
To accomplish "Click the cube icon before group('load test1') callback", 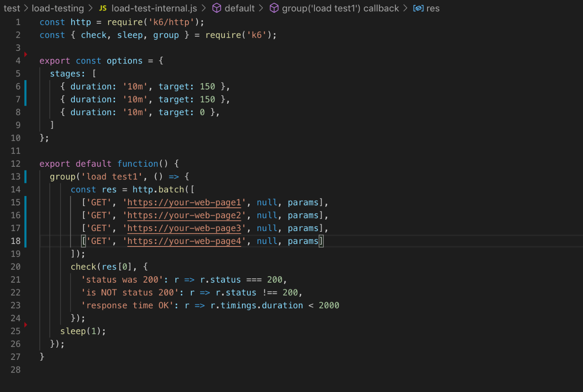I will [274, 8].
